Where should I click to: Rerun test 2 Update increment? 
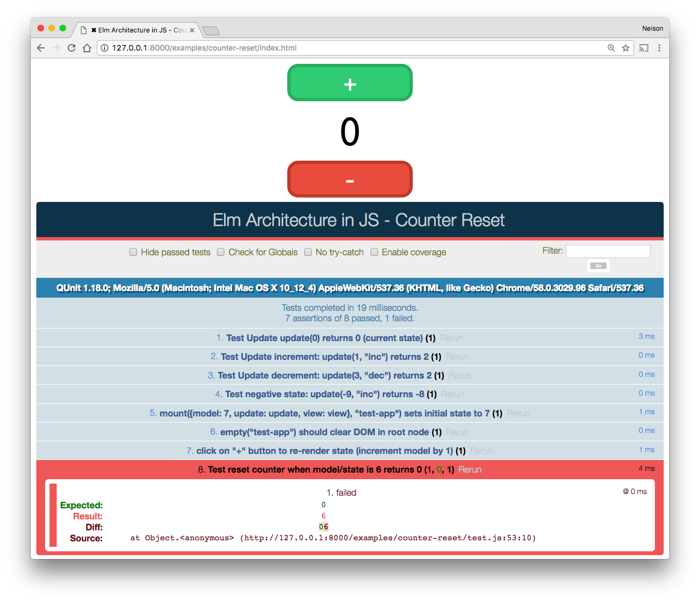pyautogui.click(x=457, y=357)
